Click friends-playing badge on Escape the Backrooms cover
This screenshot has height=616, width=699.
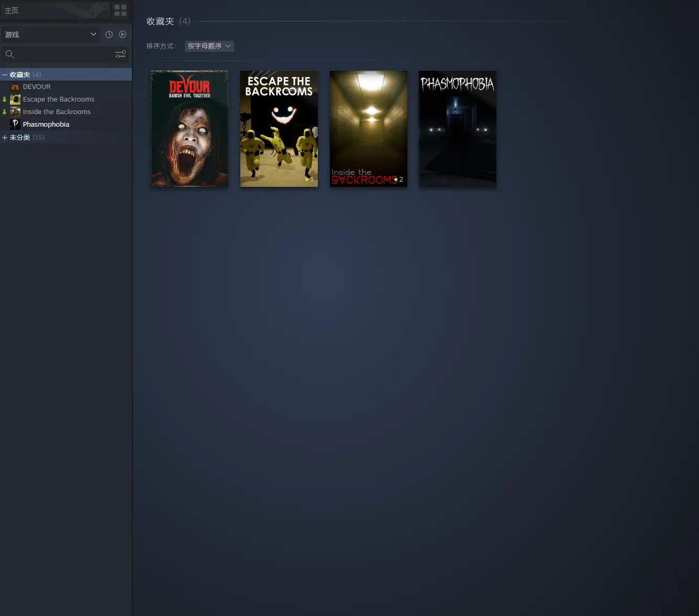[x=309, y=180]
